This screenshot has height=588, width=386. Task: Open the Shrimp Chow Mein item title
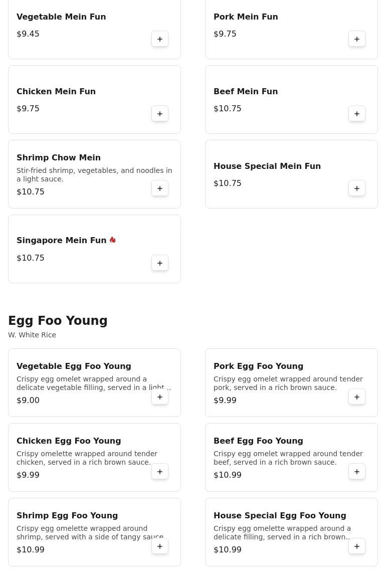59,157
